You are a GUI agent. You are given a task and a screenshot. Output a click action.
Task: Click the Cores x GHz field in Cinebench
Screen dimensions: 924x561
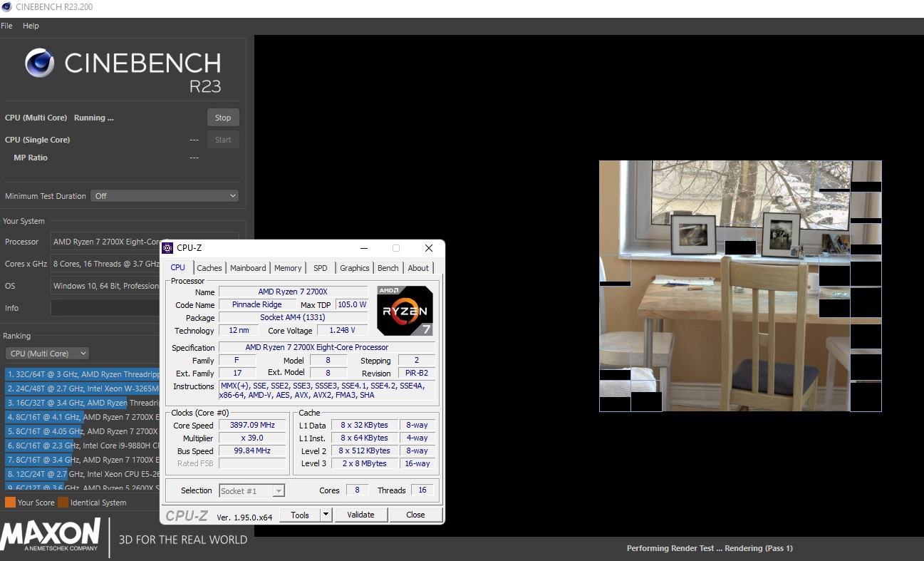click(x=105, y=264)
